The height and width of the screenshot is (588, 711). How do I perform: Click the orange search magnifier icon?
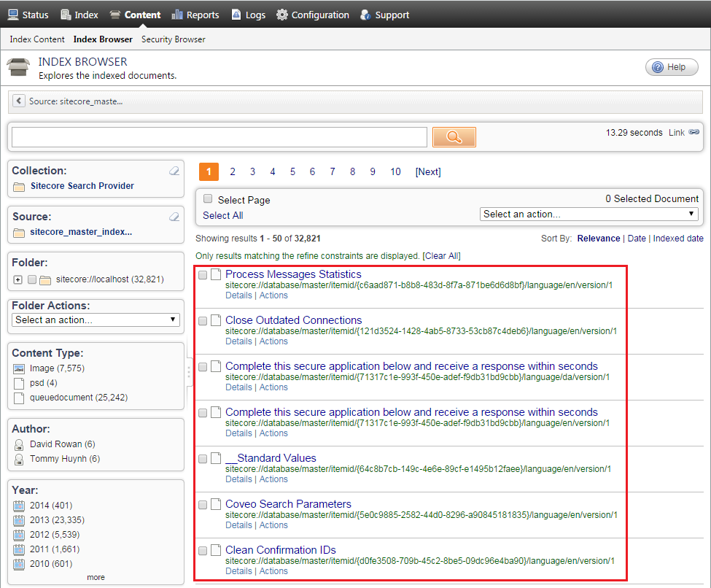coord(454,136)
